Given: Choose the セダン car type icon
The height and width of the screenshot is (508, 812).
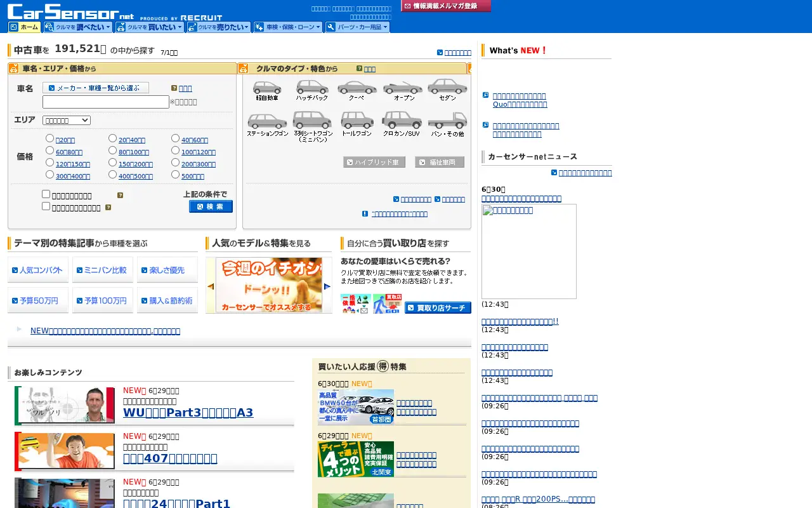Looking at the screenshot, I should pos(447,90).
